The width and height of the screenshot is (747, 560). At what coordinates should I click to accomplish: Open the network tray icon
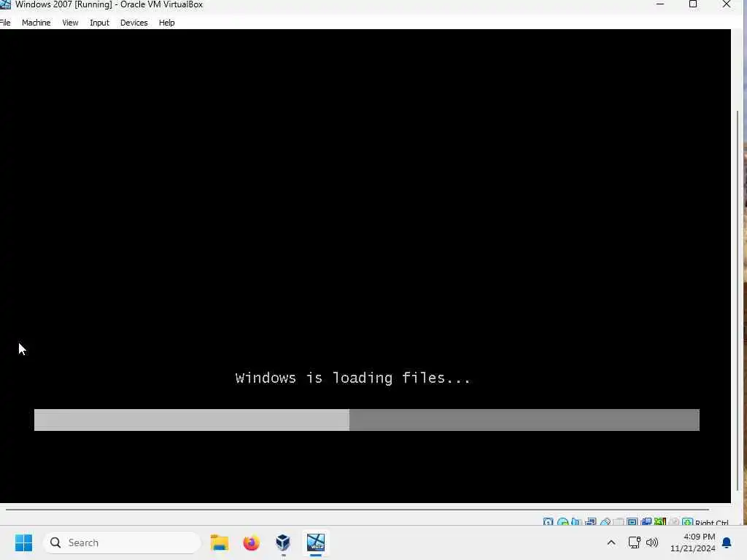tap(634, 542)
